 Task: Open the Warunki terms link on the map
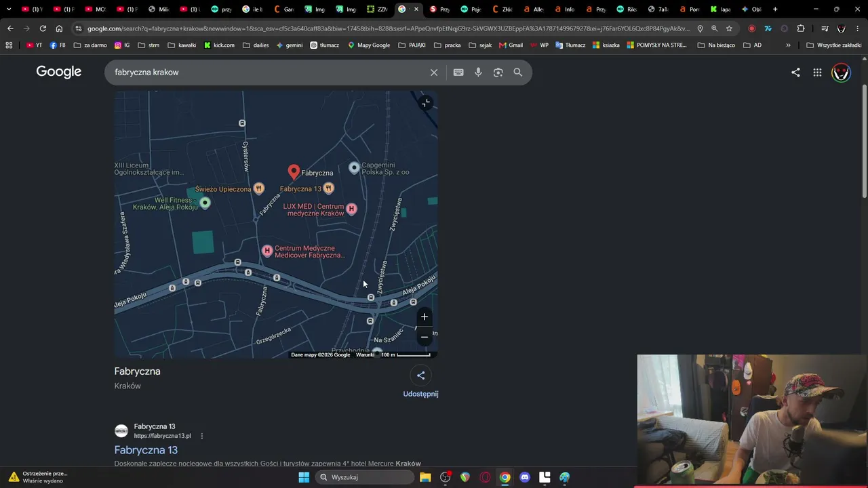[x=366, y=354]
